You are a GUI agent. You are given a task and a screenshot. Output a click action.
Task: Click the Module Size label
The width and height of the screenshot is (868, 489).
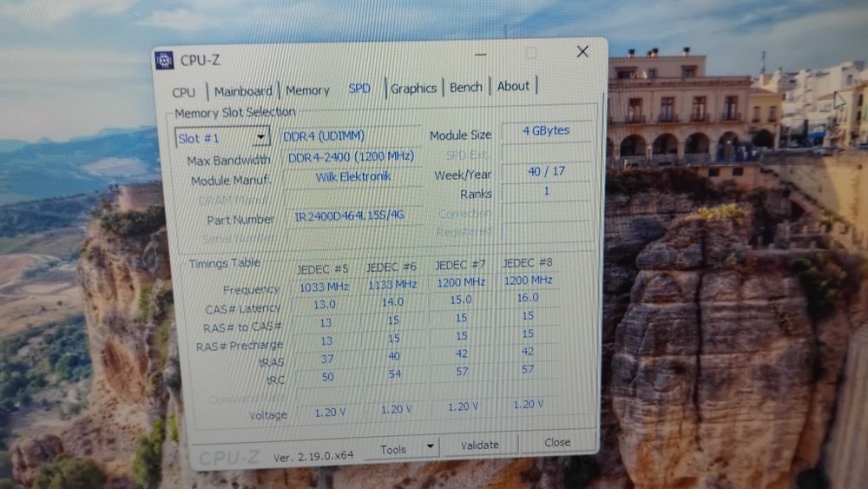pos(461,135)
